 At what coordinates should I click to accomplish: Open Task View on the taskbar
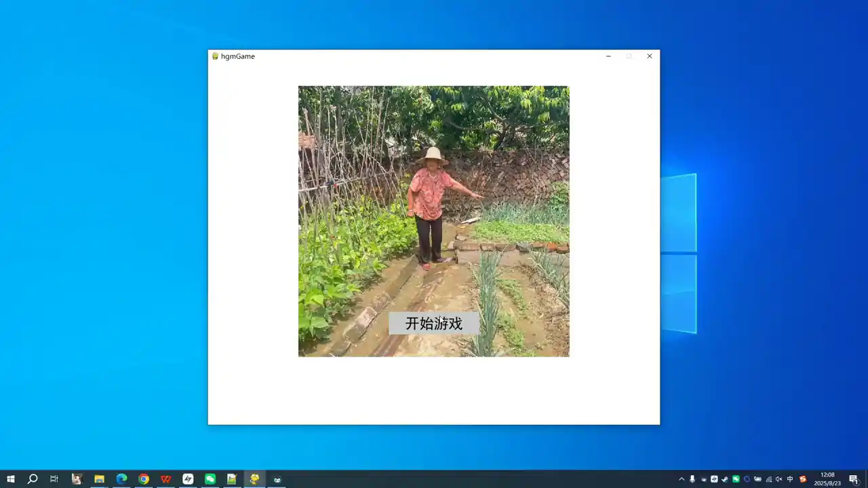pyautogui.click(x=54, y=479)
